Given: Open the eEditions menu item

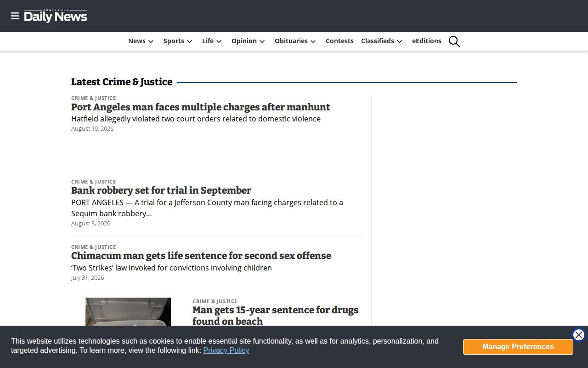Looking at the screenshot, I should click(x=427, y=41).
